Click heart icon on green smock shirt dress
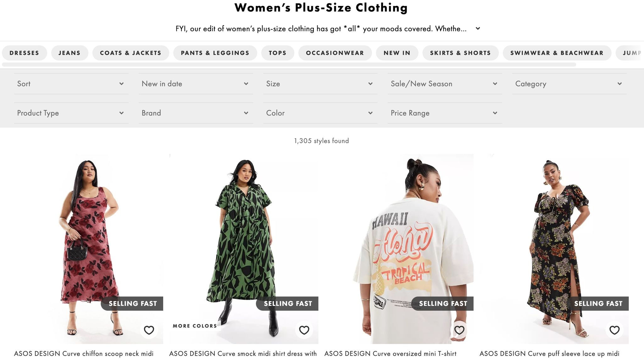Screen dimensions: 644x359 304,330
